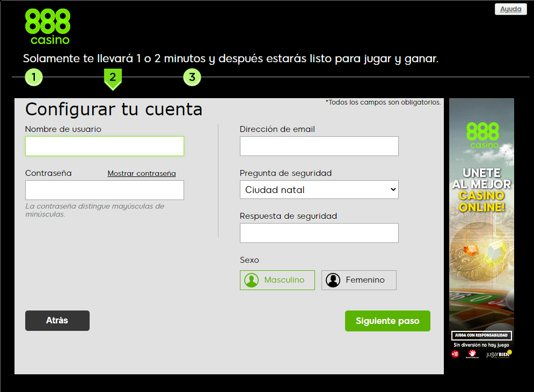The width and height of the screenshot is (534, 392).
Task: Open the Ayuda help button
Action: [510, 9]
